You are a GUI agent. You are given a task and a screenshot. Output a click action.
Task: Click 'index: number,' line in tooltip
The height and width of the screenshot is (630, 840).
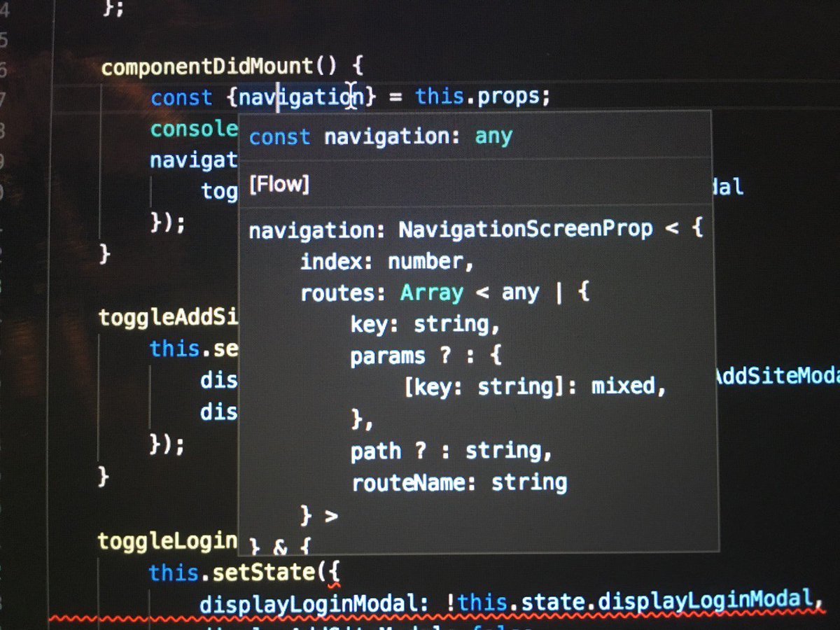pos(387,262)
